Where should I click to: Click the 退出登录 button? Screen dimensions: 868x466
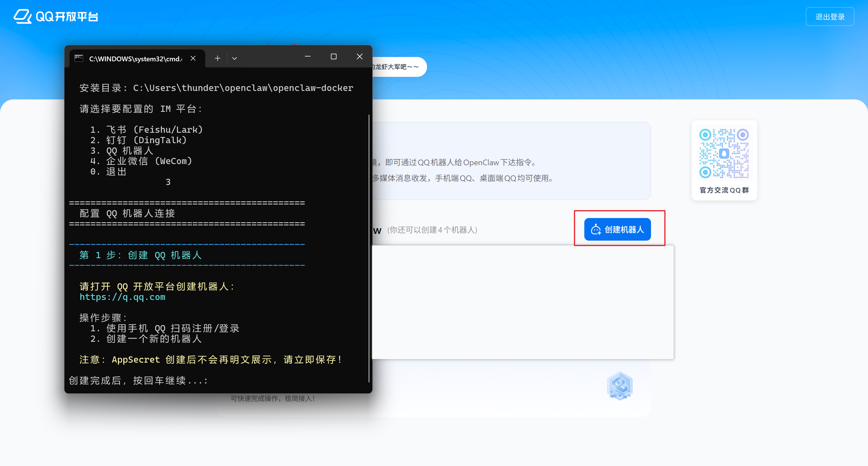coord(830,16)
